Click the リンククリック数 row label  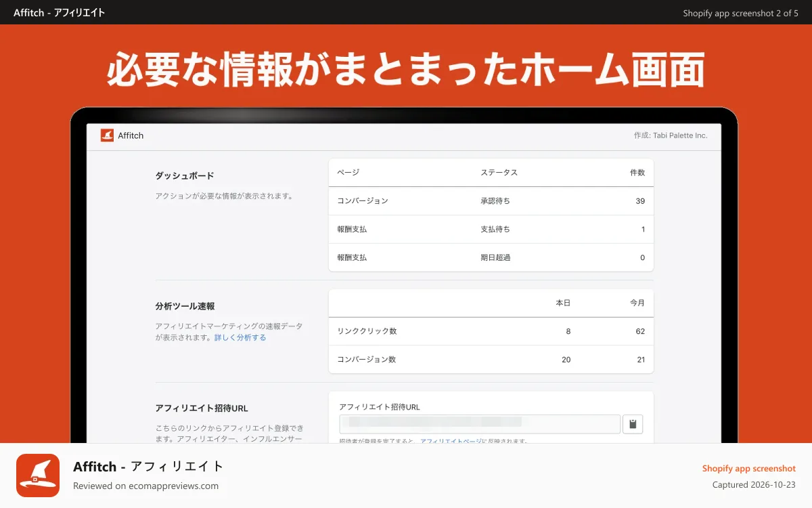point(367,331)
